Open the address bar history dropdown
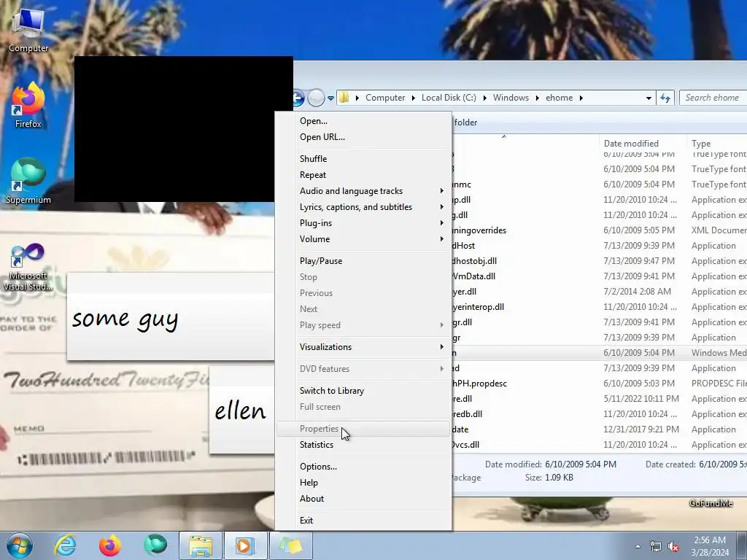Screen dimensions: 747x560 (649, 98)
